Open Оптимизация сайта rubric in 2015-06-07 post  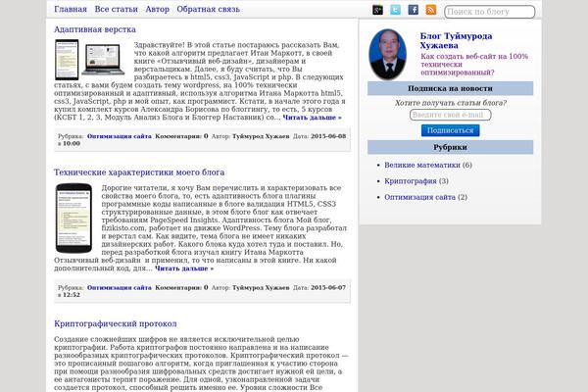pyautogui.click(x=120, y=288)
